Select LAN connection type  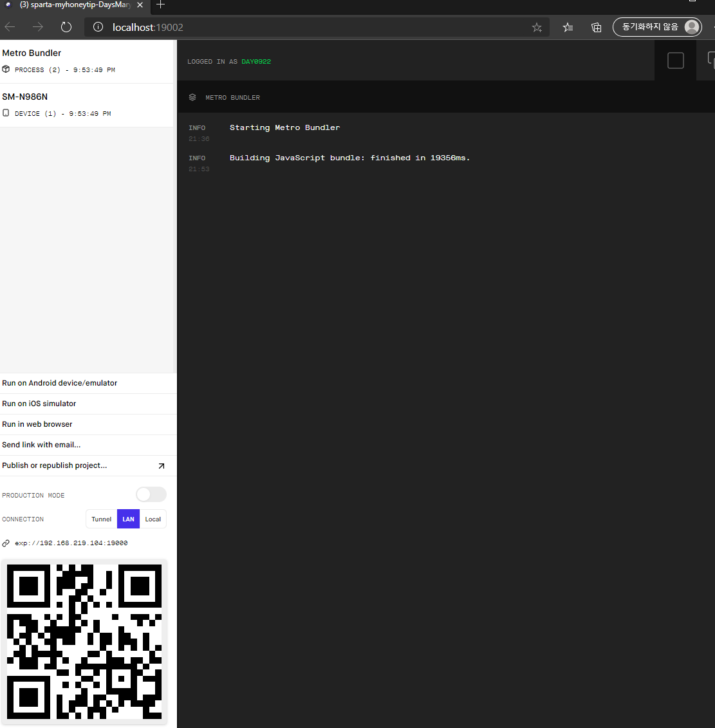128,519
